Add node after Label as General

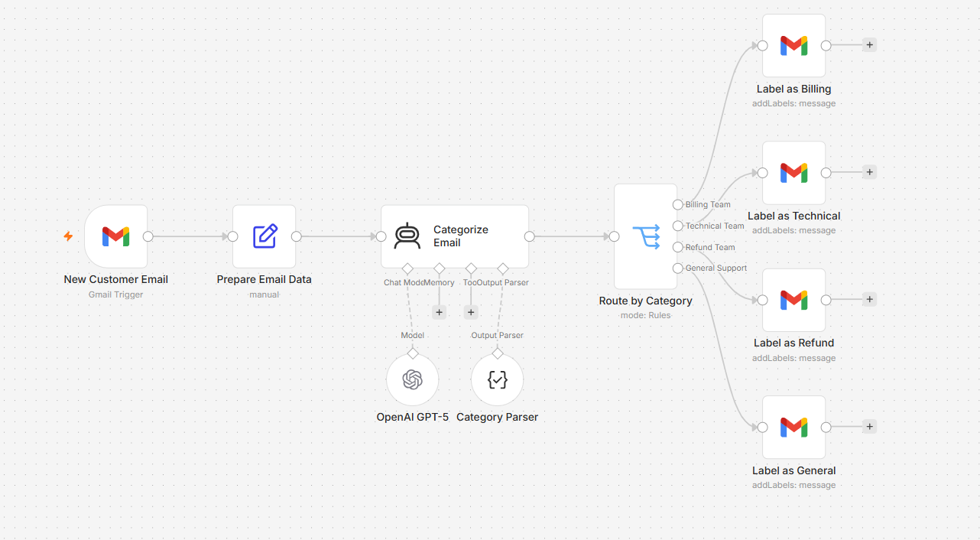(869, 427)
